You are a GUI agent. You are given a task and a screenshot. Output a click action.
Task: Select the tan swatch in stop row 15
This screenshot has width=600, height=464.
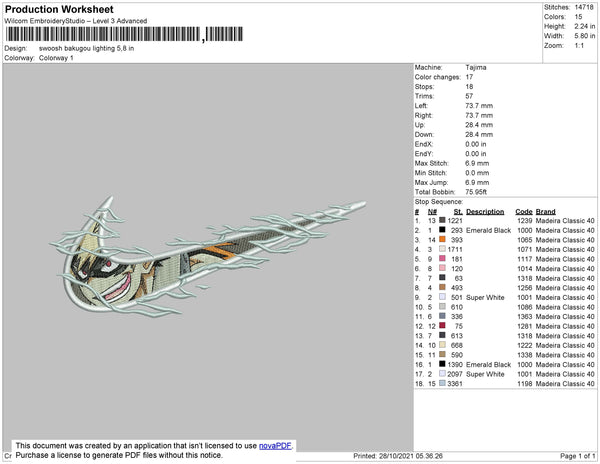click(x=442, y=354)
